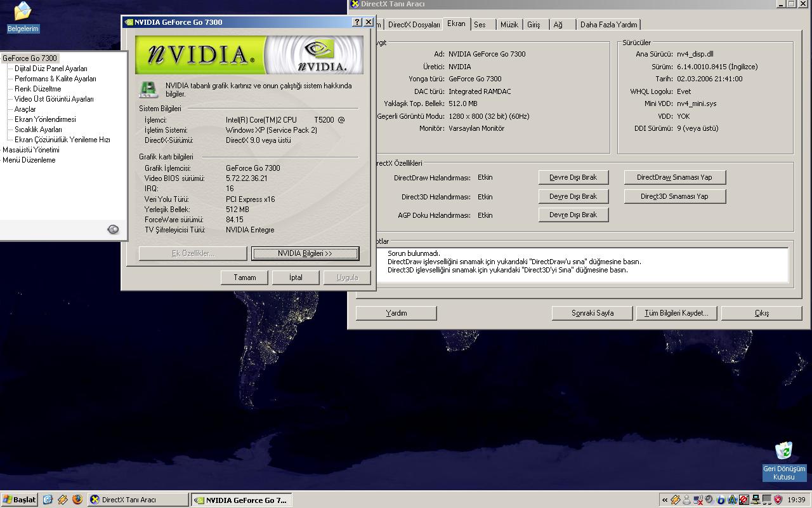
Task: Expand hidden tray icons with the chevron
Action: [665, 500]
